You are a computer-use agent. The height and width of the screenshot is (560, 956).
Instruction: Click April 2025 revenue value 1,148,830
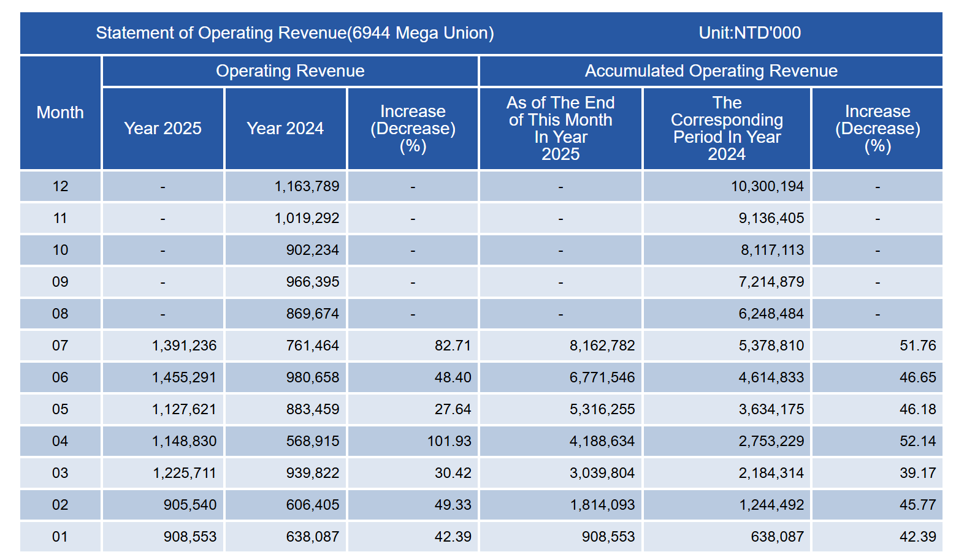point(184,441)
